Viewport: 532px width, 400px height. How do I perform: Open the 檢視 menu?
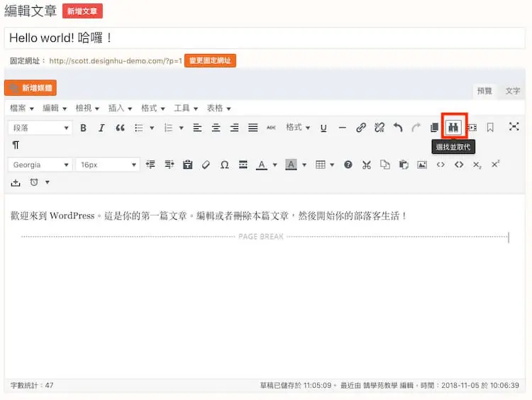[x=87, y=109]
